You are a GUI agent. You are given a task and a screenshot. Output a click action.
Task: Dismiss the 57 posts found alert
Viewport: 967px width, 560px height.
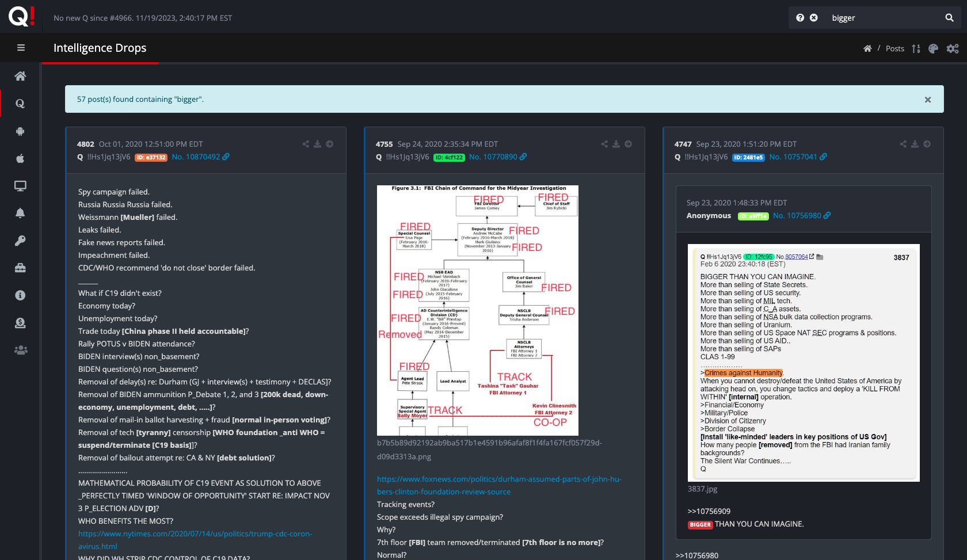pos(928,100)
